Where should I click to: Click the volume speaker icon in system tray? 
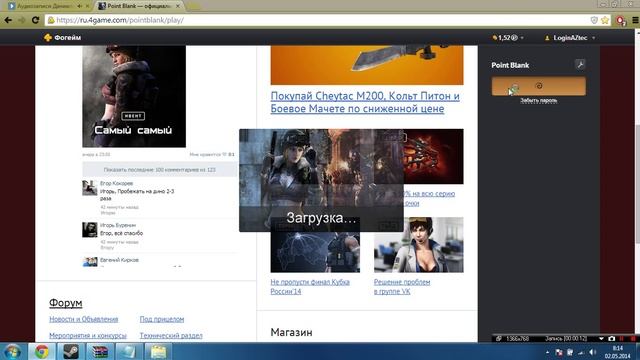click(x=593, y=352)
